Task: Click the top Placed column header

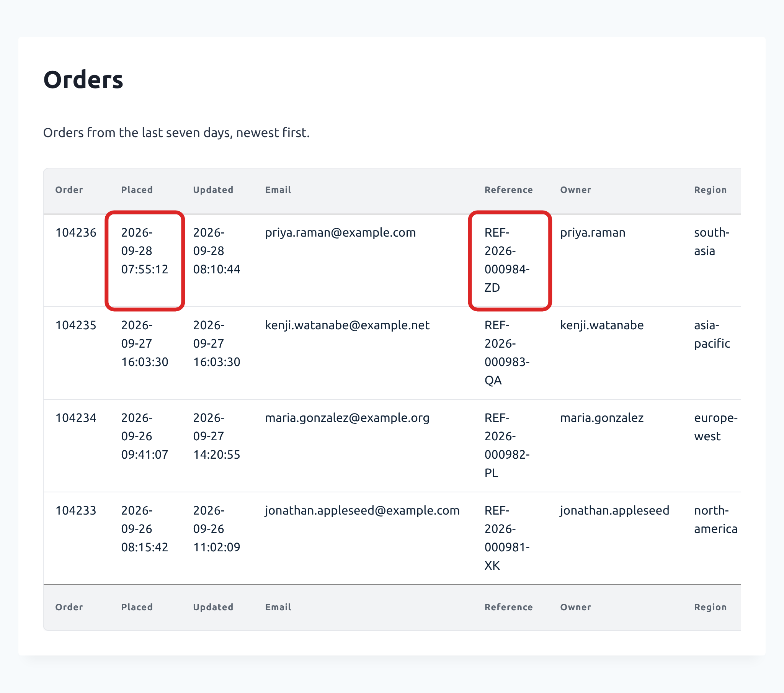Action: click(x=137, y=190)
